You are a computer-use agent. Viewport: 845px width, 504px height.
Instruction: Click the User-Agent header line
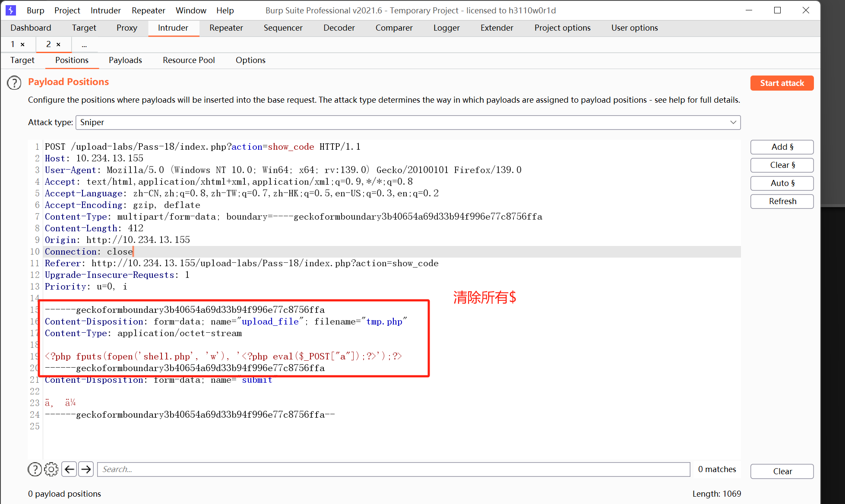click(x=283, y=170)
